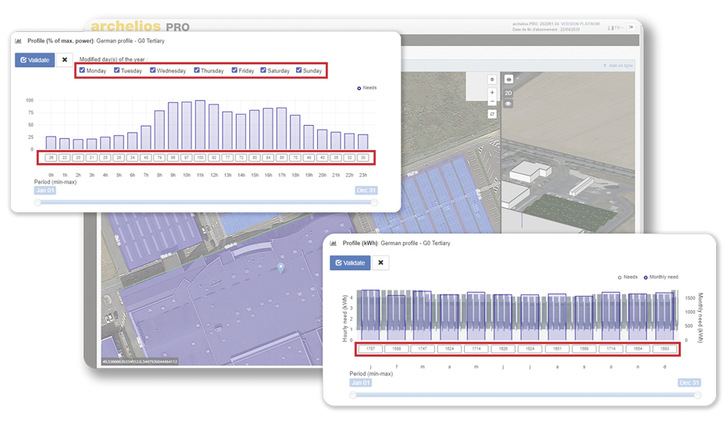The width and height of the screenshot is (728, 424).
Task: Zoom out on the map with minus icon
Action: (491, 101)
